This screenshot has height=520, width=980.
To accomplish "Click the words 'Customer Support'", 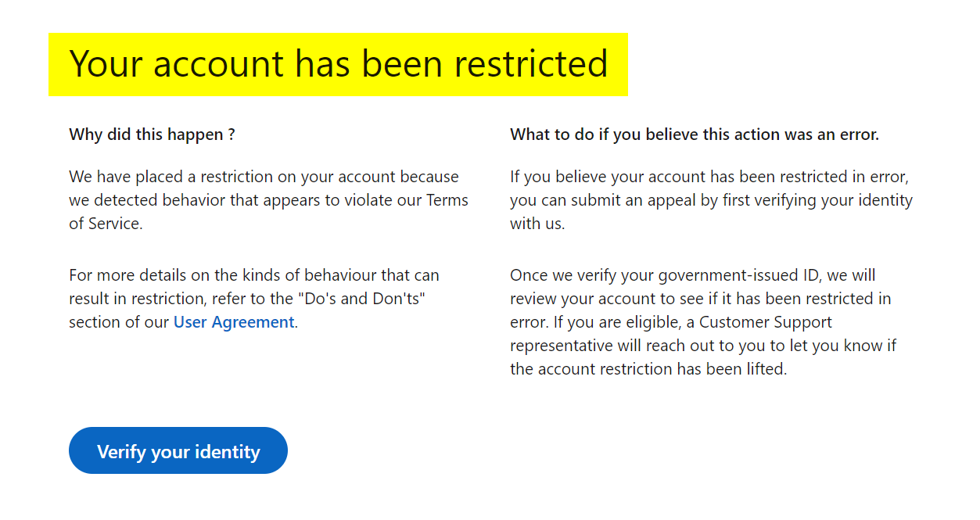I will tap(766, 322).
